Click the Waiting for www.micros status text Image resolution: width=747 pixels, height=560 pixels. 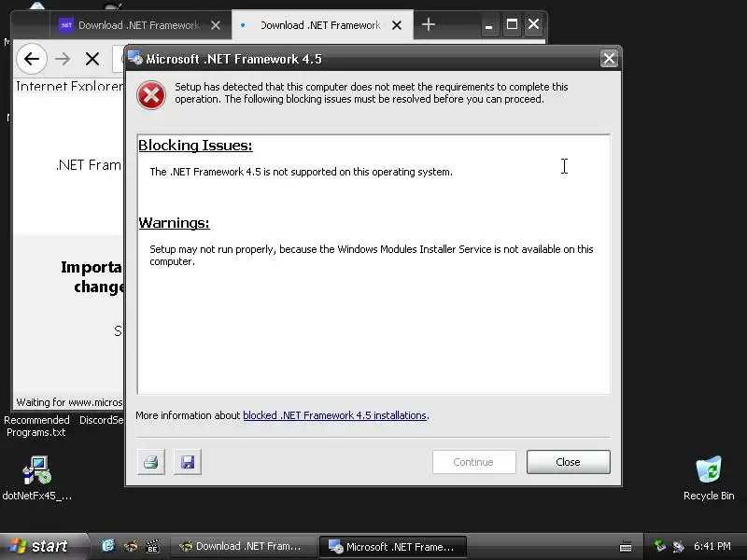(69, 402)
